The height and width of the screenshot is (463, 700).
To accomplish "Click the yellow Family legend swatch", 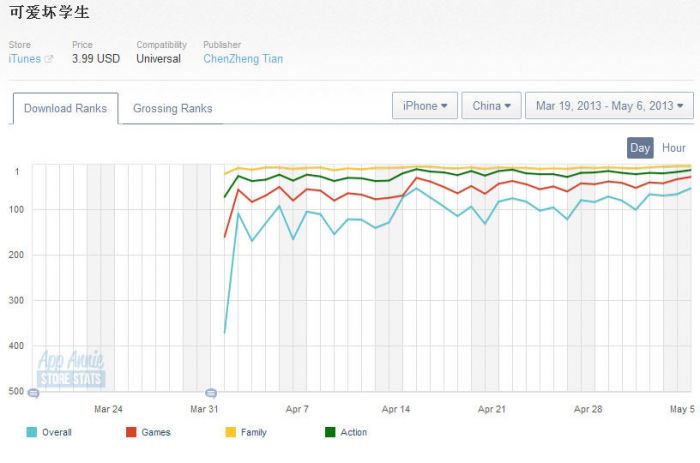I will point(230,432).
